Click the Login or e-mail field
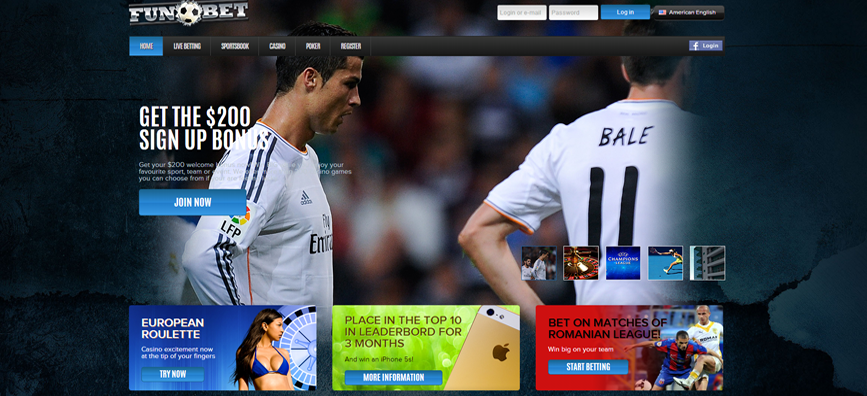The width and height of the screenshot is (867, 396). point(522,12)
